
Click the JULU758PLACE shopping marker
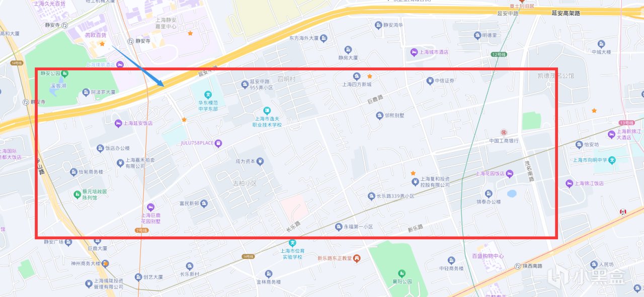(x=218, y=143)
